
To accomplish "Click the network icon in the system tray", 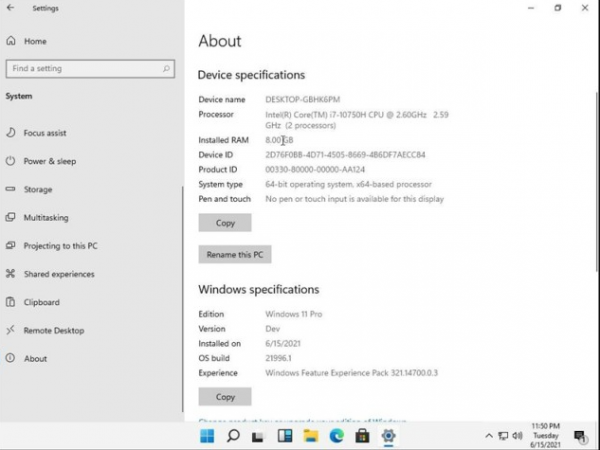I will coord(503,435).
